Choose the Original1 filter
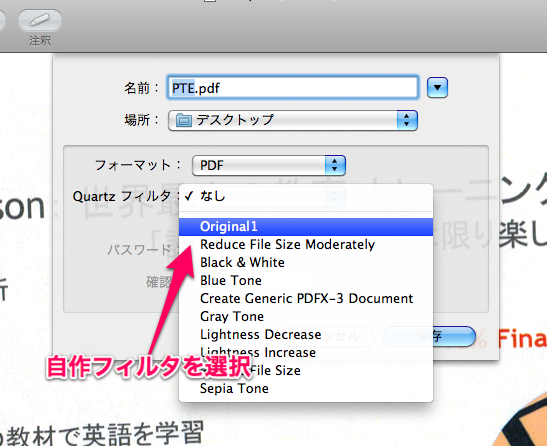547x446 pixels. tap(306, 226)
